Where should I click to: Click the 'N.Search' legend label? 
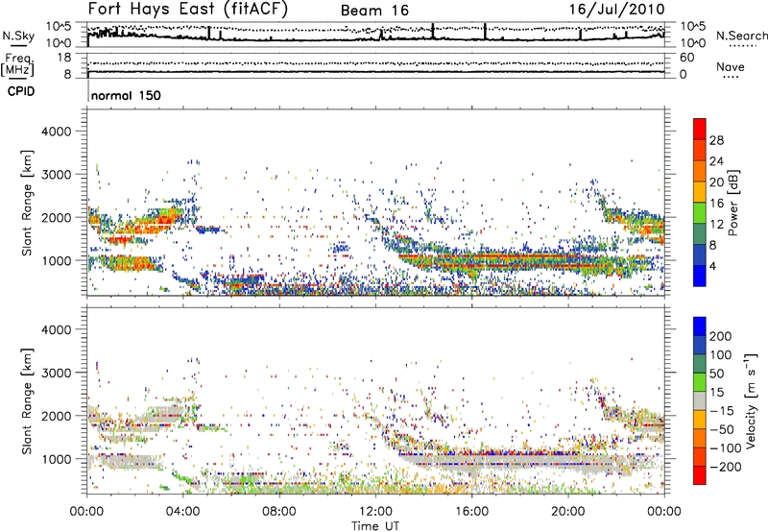coord(742,36)
